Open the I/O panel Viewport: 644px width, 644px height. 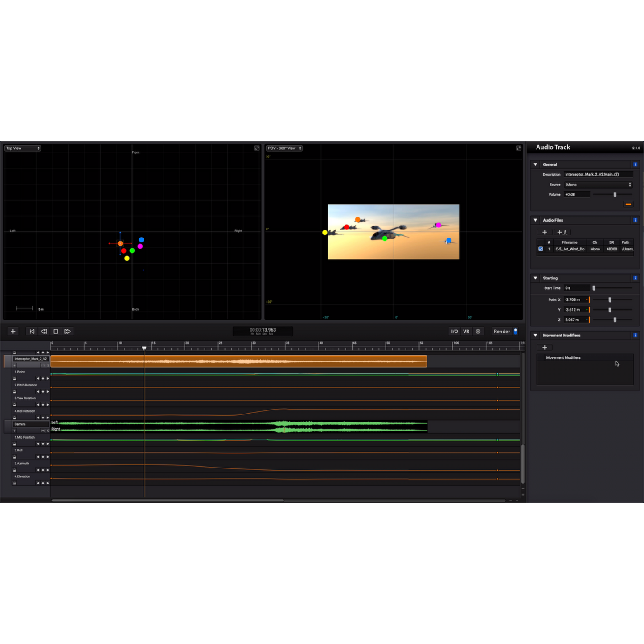pyautogui.click(x=454, y=332)
